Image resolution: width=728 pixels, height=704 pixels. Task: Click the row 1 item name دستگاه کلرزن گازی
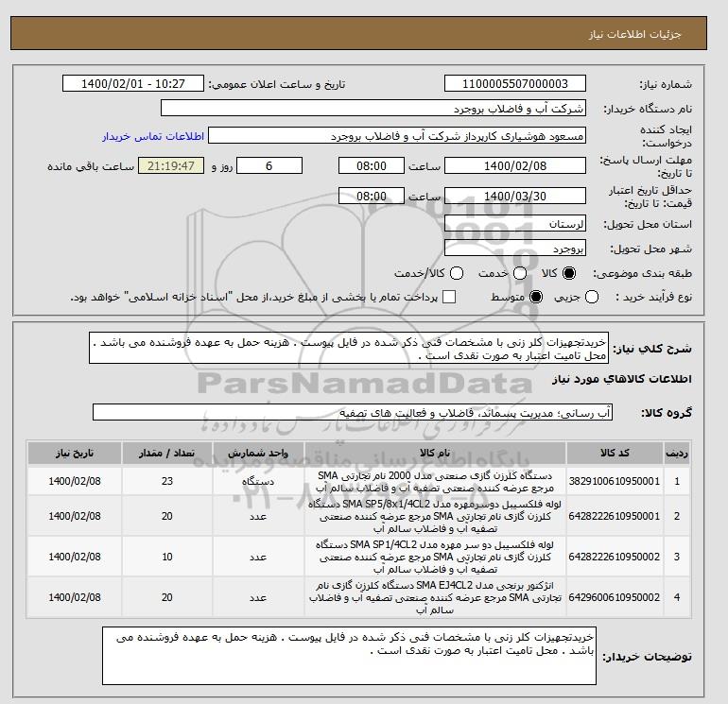(x=435, y=482)
